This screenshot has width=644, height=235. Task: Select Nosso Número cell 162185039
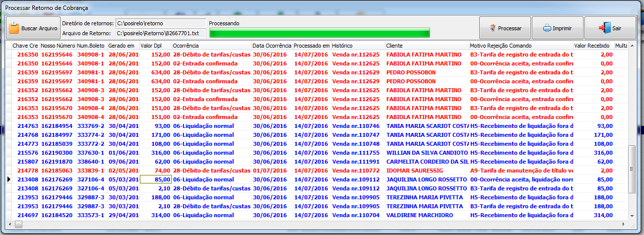(x=58, y=144)
